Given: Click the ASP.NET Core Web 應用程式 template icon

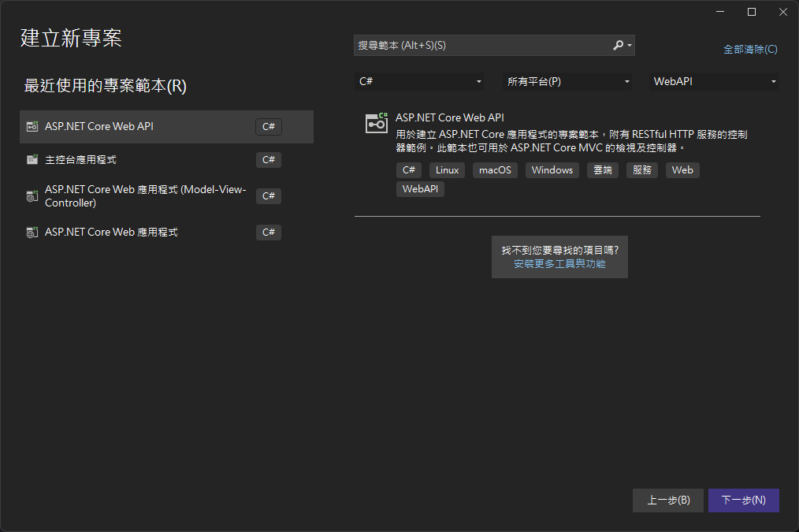Looking at the screenshot, I should pyautogui.click(x=32, y=233).
